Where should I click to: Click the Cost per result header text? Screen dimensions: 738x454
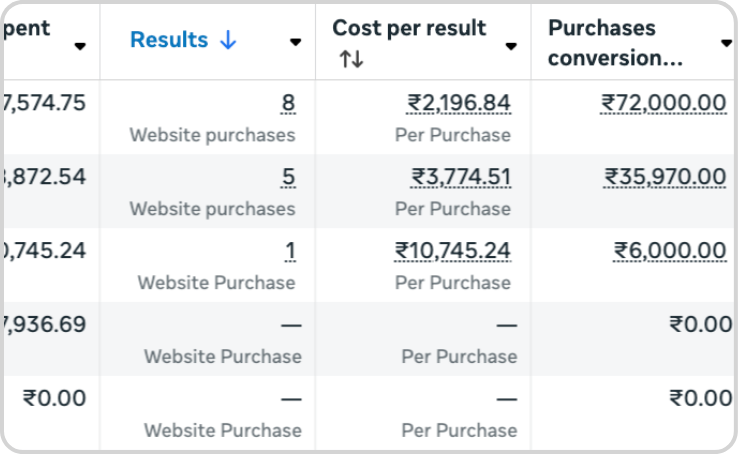pyautogui.click(x=410, y=28)
